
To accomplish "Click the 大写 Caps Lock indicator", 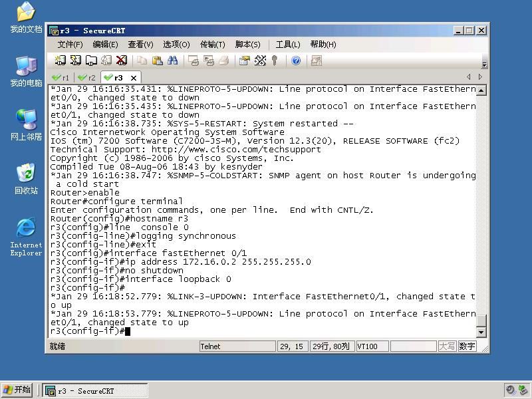I will (x=447, y=346).
